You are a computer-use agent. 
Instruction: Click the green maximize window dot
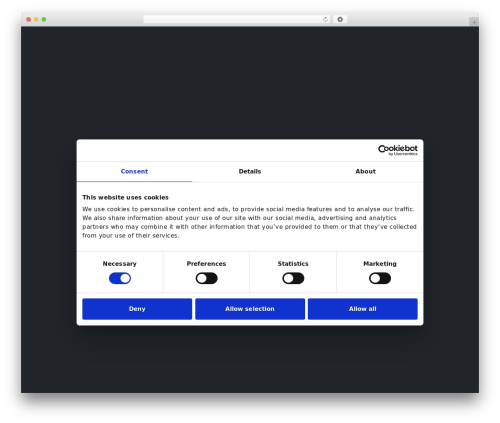(44, 19)
